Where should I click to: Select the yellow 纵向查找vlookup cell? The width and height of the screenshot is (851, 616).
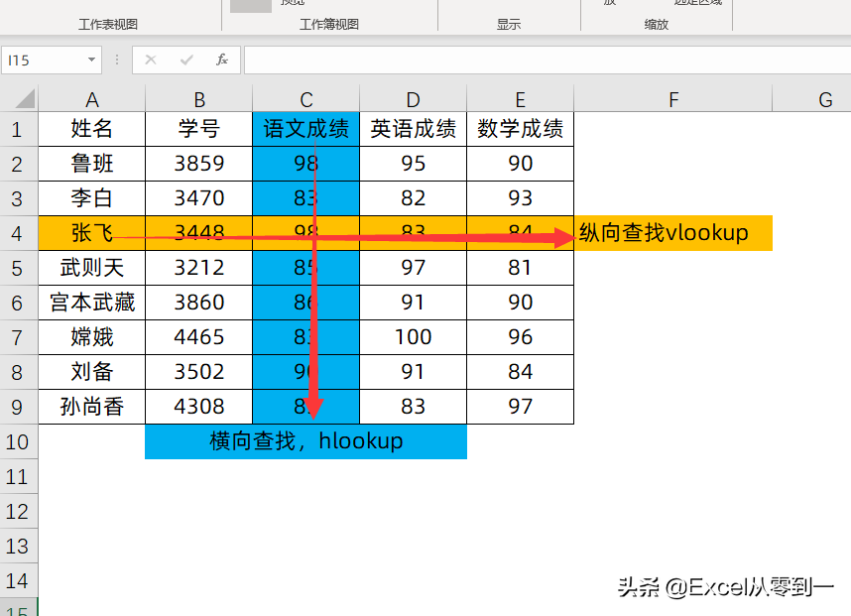click(x=672, y=232)
